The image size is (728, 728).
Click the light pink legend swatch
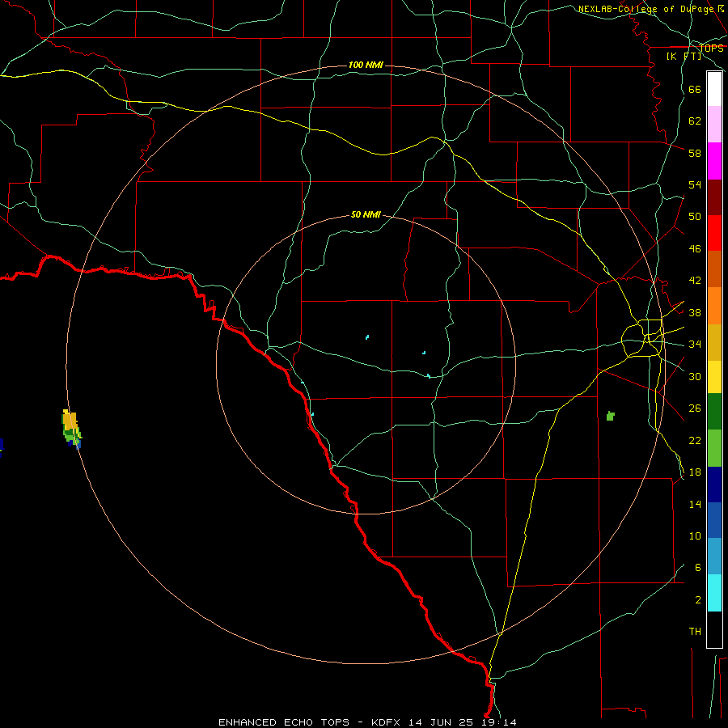tap(714, 124)
